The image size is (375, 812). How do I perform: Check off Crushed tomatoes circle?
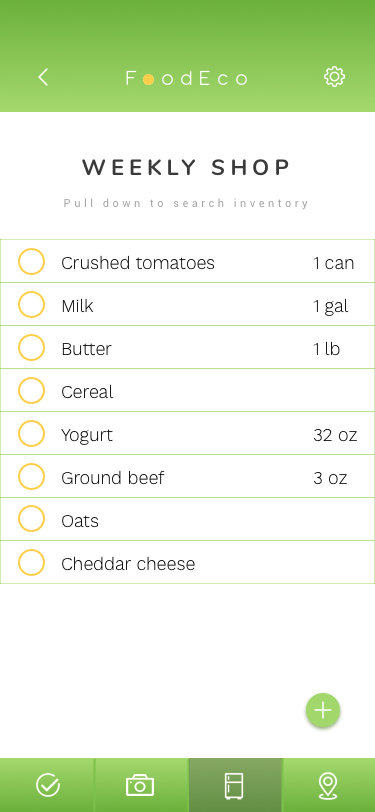[31, 261]
